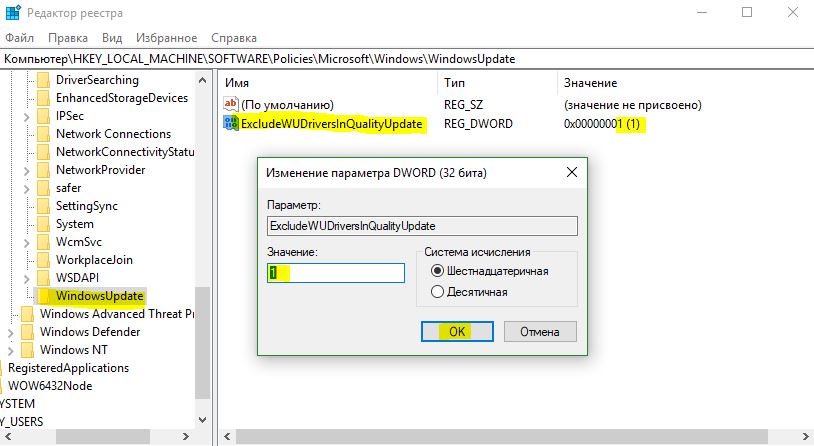
Task: Click the Параметр name field in dialog
Action: (423, 226)
